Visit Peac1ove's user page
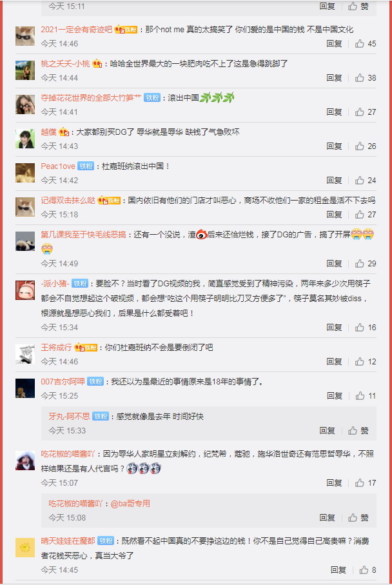Image resolution: width=392 pixels, height=585 pixels. click(58, 166)
